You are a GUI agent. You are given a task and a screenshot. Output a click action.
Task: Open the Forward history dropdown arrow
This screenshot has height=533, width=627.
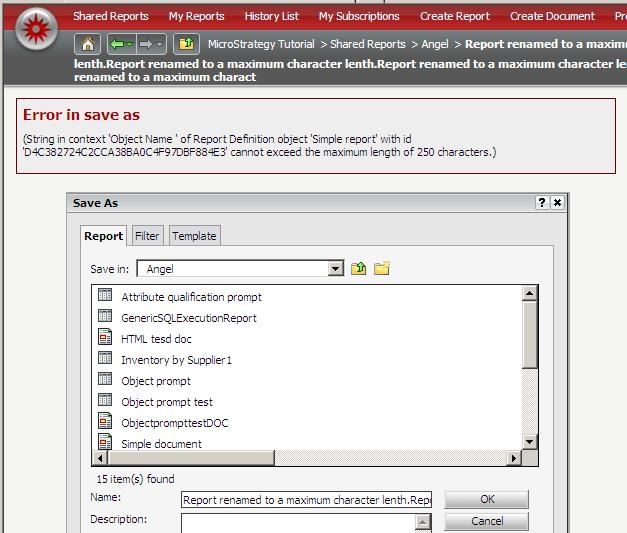point(159,44)
